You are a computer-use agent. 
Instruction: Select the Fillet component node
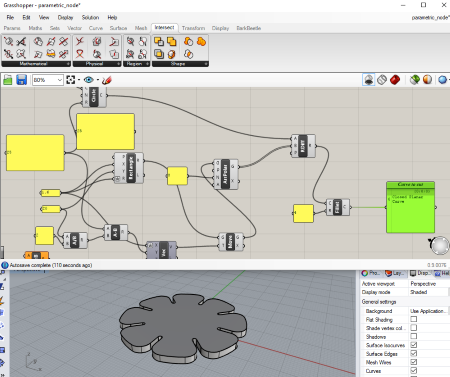[337, 207]
